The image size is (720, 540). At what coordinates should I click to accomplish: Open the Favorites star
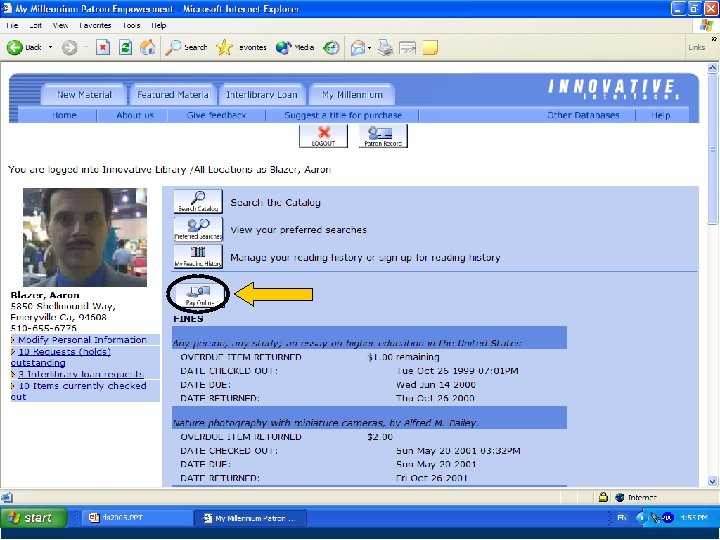[x=224, y=47]
